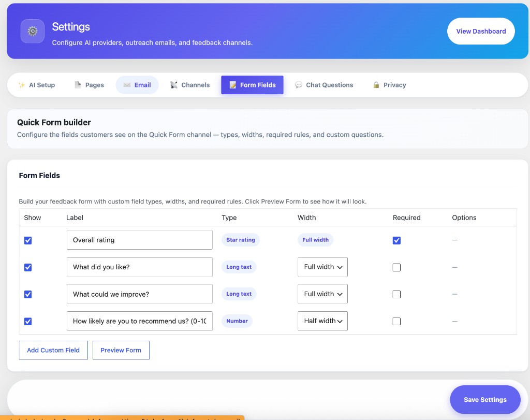Click the Star rating type badge

(x=241, y=240)
